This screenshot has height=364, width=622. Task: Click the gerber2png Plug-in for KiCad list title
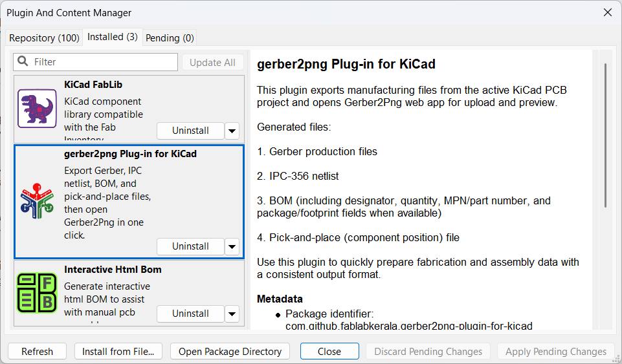click(130, 154)
